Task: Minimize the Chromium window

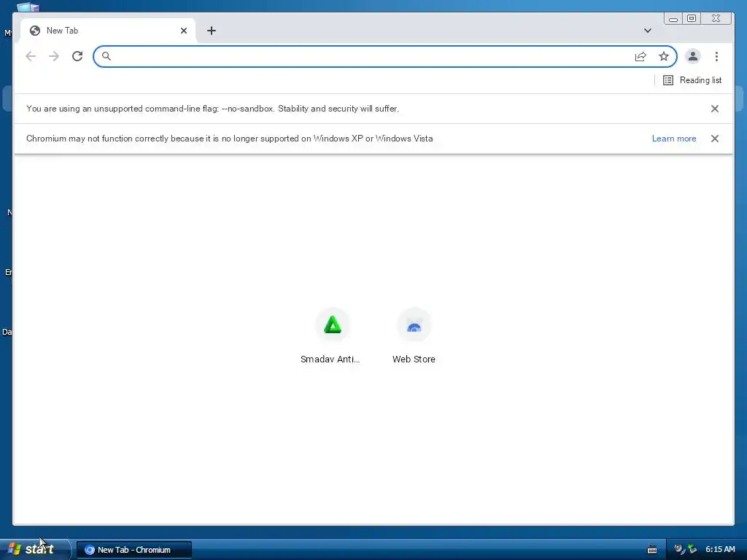Action: coord(673,18)
